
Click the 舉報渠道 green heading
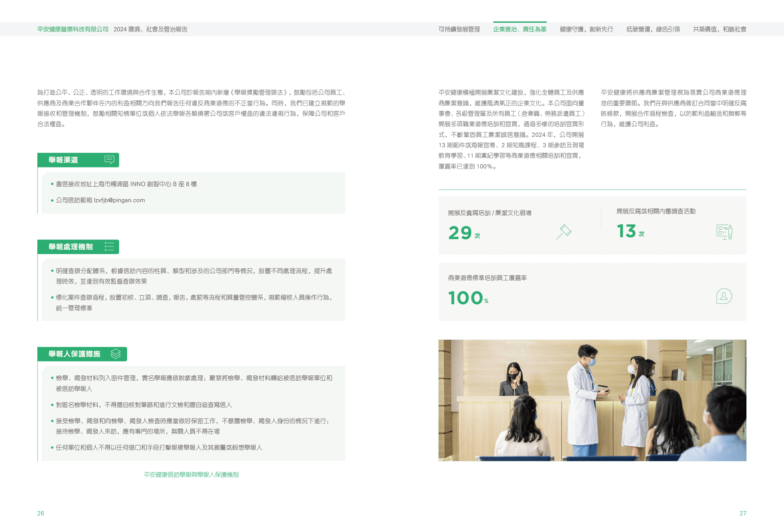(64, 160)
